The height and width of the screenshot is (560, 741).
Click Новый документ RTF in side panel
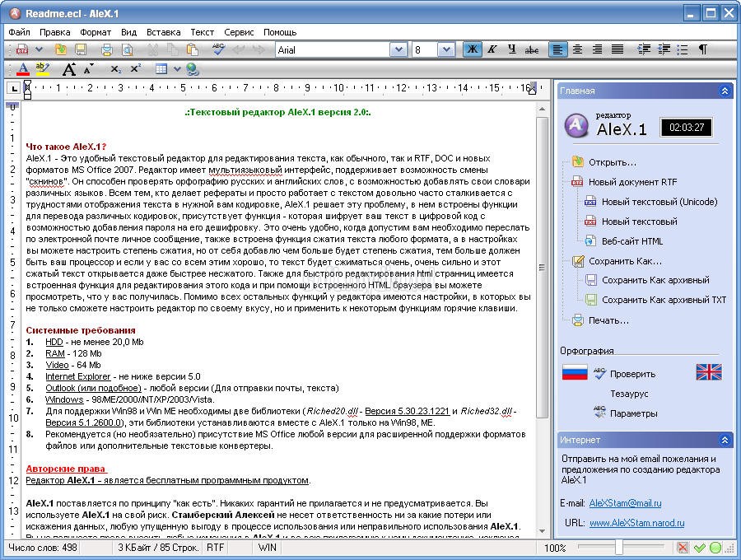point(633,182)
